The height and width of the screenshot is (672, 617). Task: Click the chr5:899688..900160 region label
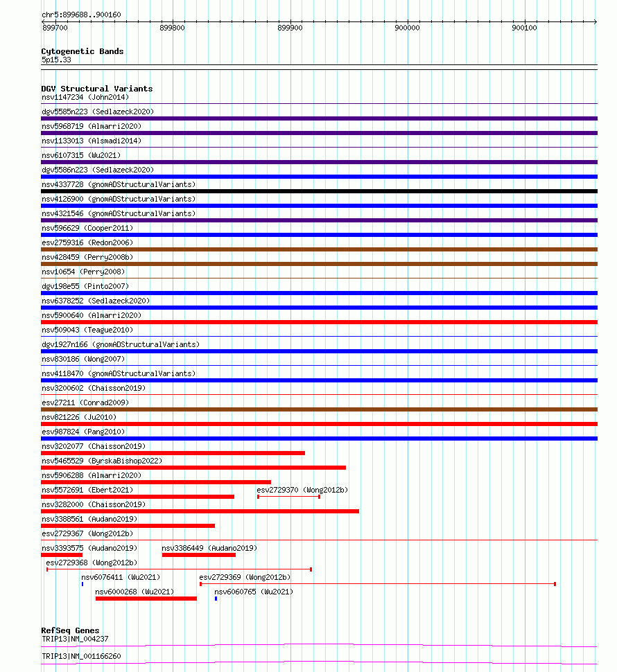82,15
